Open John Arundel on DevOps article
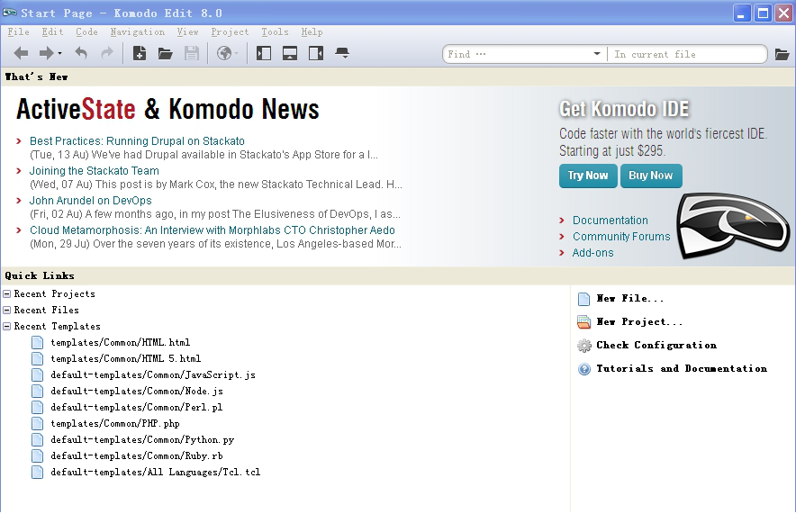Viewport: 796px width, 532px height. click(x=90, y=201)
